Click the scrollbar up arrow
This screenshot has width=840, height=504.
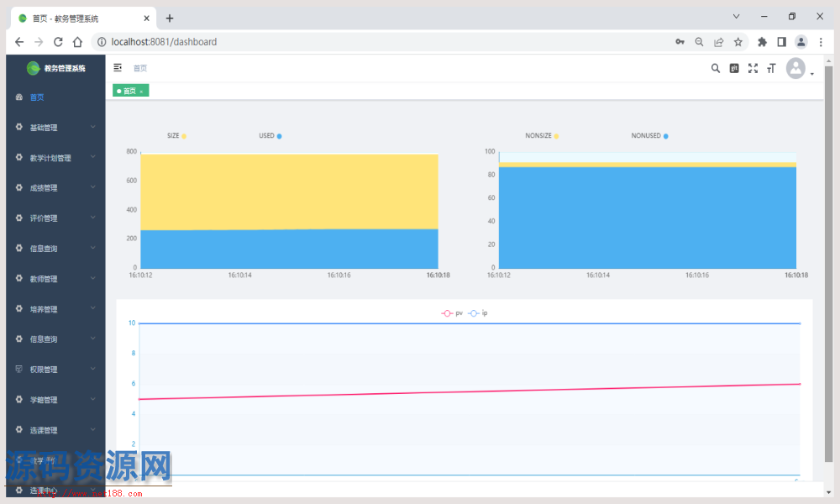tap(829, 60)
